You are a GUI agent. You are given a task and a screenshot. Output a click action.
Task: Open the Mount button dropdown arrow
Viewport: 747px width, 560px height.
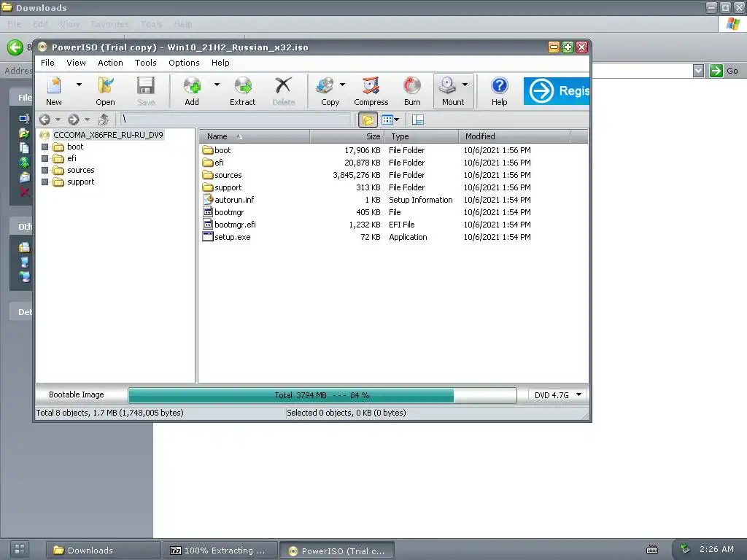click(465, 85)
